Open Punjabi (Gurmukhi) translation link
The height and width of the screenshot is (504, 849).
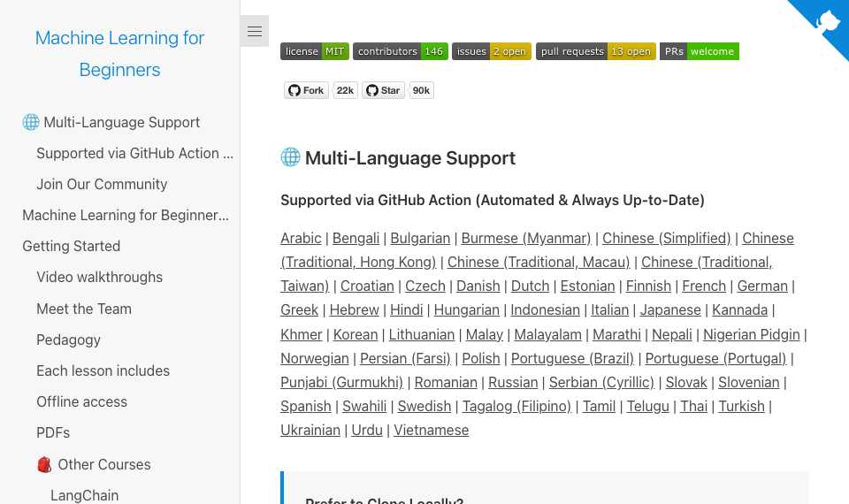(341, 382)
